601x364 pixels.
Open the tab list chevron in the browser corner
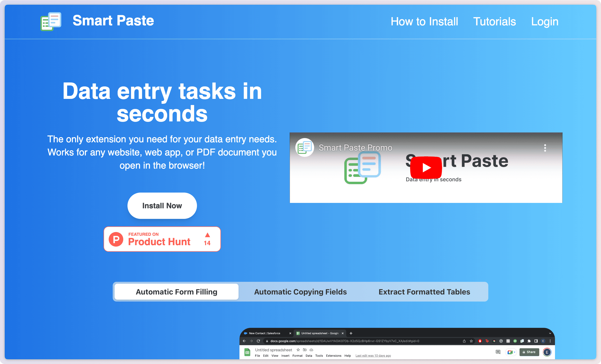click(550, 333)
